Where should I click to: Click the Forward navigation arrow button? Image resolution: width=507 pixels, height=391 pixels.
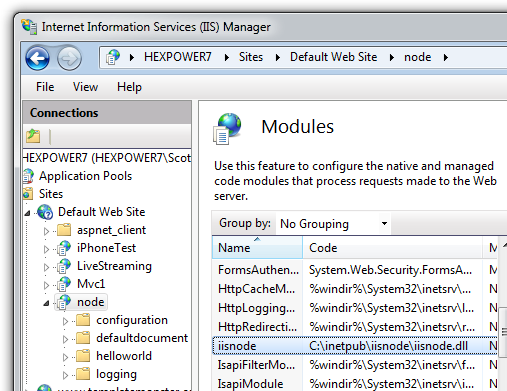tap(69, 58)
